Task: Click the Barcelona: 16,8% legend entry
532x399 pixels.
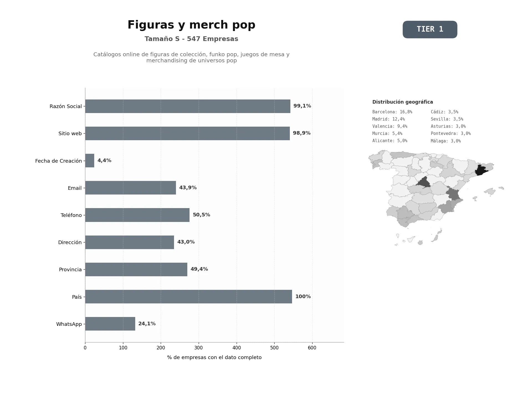Action: coord(392,112)
